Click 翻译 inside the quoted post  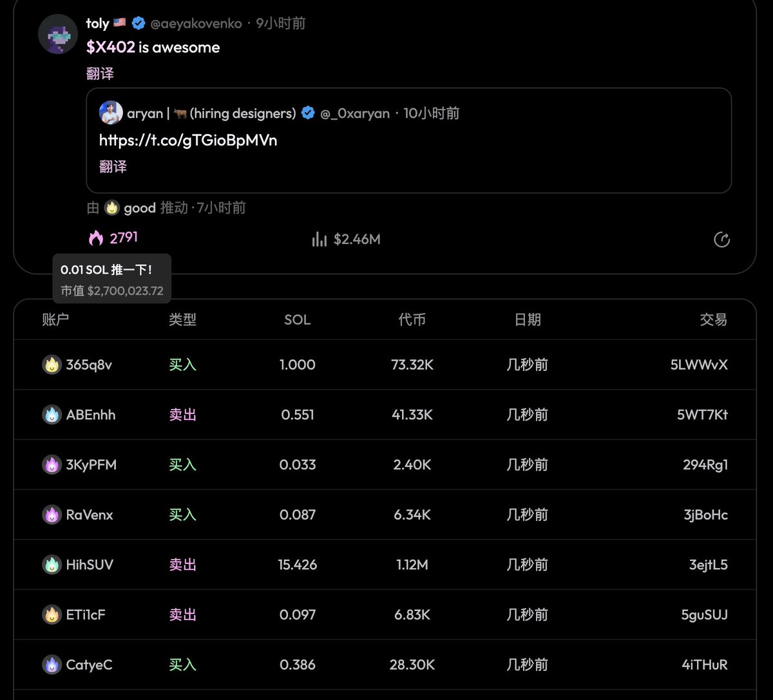coord(113,166)
